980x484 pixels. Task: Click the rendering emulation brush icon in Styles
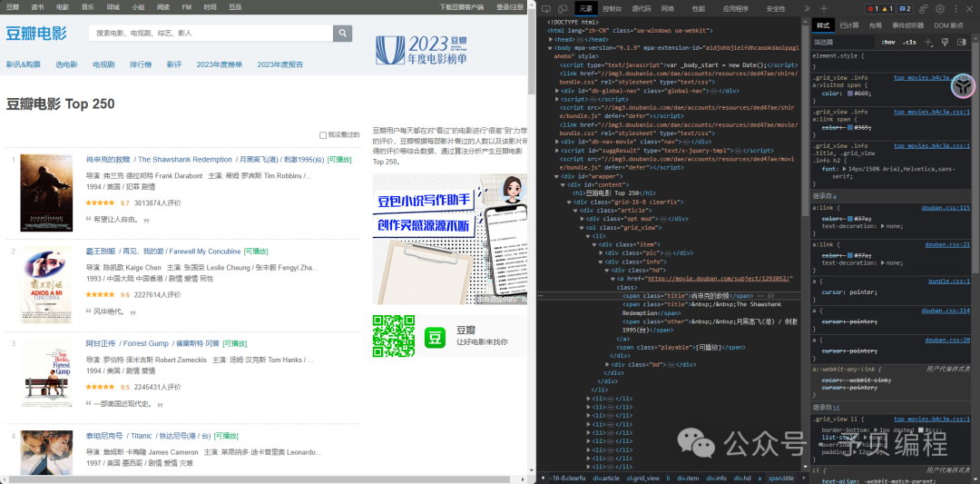click(x=945, y=42)
